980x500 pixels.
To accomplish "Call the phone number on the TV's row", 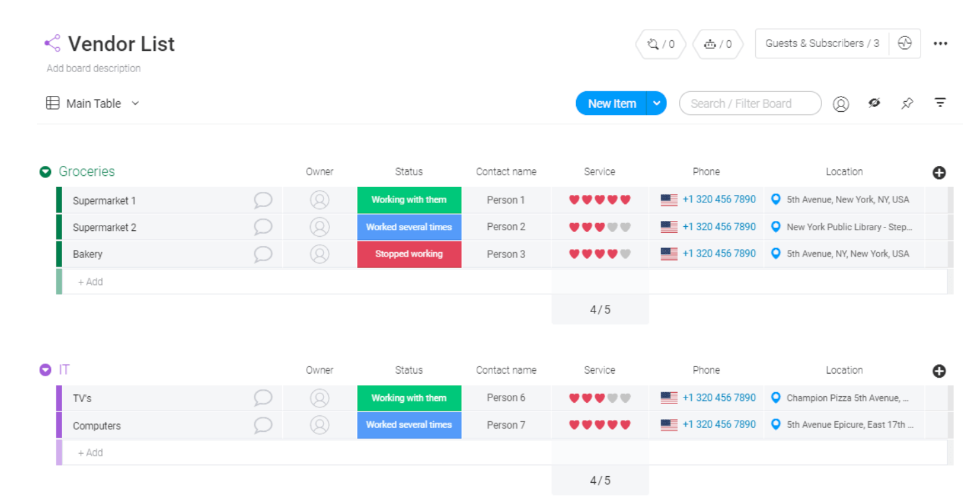I will coord(719,397).
